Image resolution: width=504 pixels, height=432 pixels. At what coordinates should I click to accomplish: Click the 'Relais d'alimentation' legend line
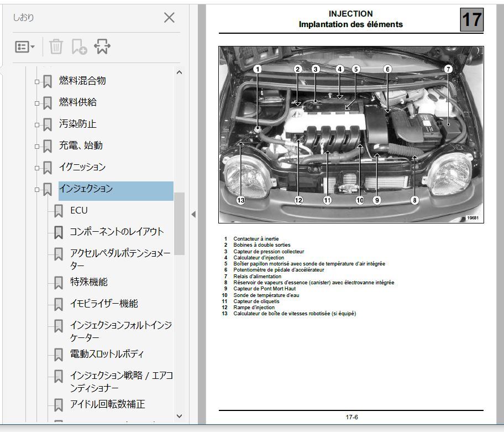(257, 276)
